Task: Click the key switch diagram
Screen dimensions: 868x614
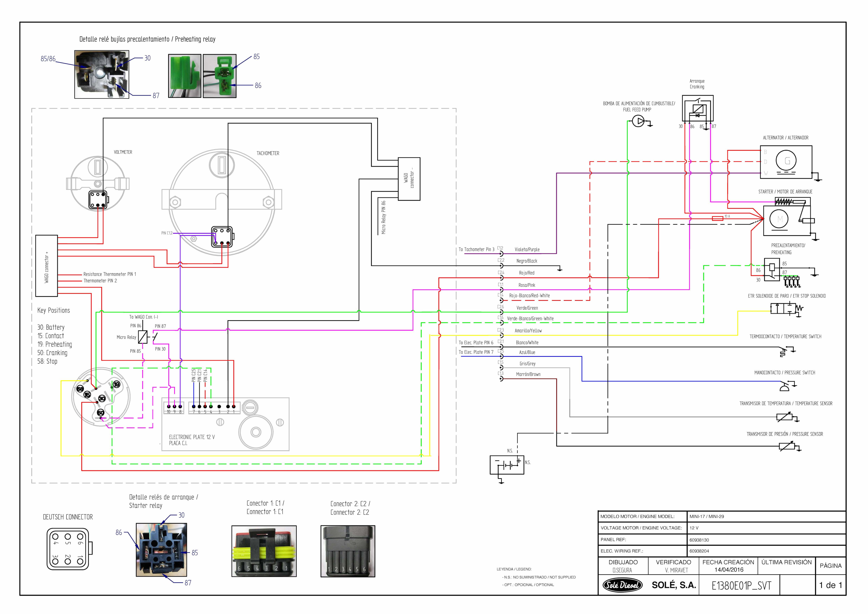Action: pyautogui.click(x=101, y=397)
